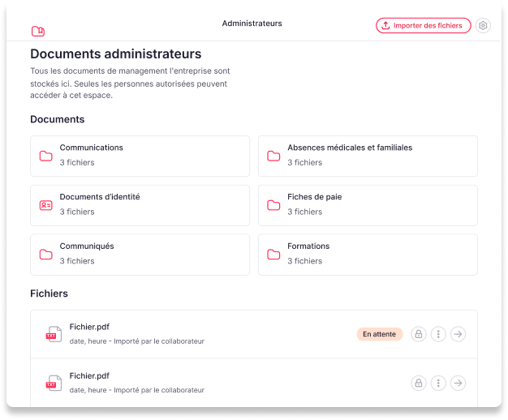Screen dimensions: 508x420
Task: Open the Communications folder
Action: pyautogui.click(x=140, y=156)
